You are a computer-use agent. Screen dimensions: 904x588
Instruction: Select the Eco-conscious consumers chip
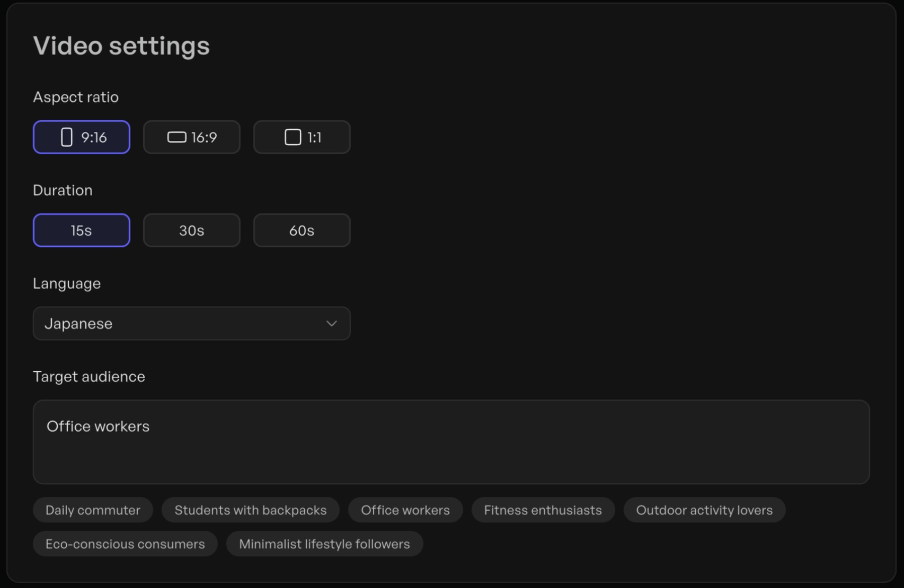tap(125, 544)
